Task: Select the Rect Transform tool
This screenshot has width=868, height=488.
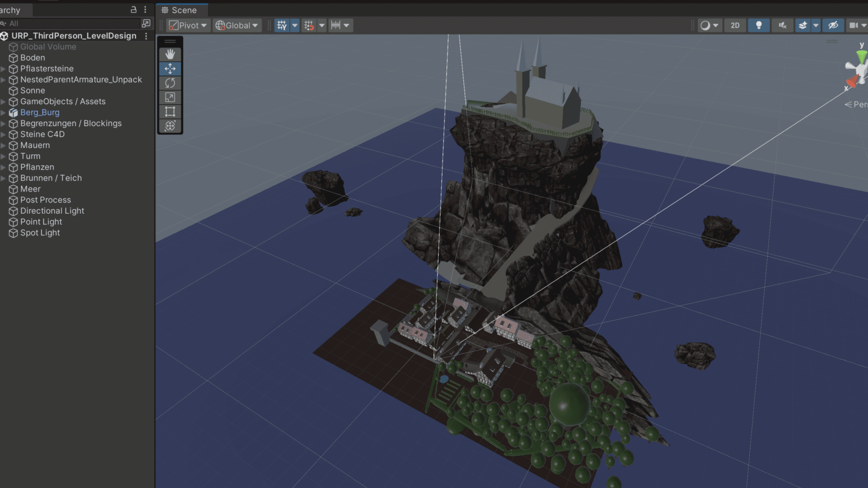Action: 170,111
